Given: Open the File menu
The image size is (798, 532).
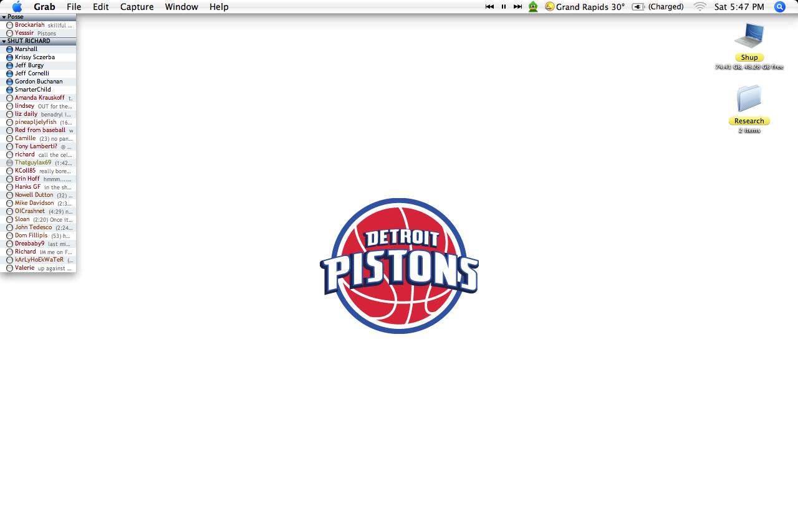Looking at the screenshot, I should click(74, 7).
